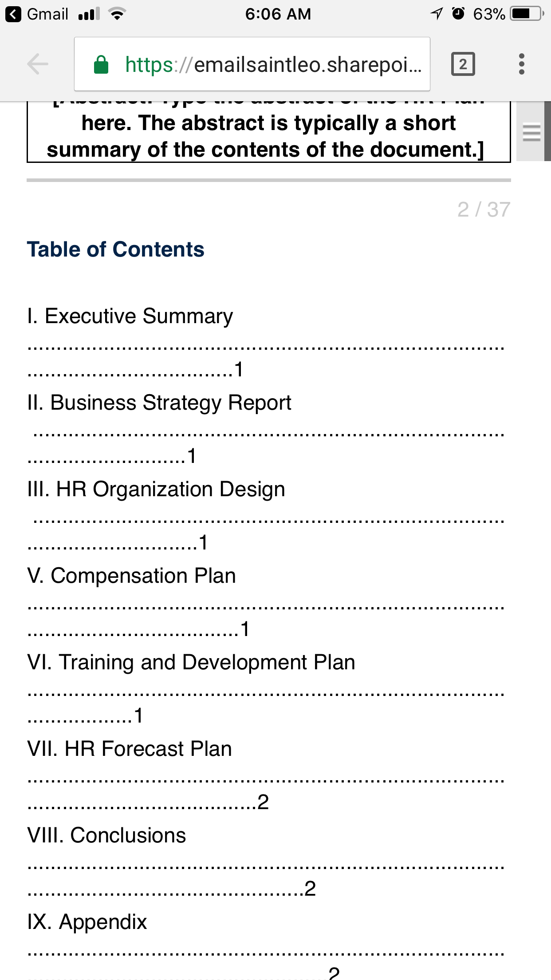This screenshot has width=551, height=980.
Task: Tap the browser back arrow
Action: (38, 64)
